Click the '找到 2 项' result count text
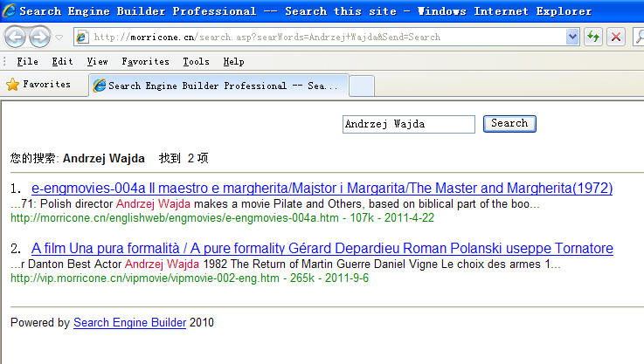The image size is (644, 364). [x=184, y=158]
